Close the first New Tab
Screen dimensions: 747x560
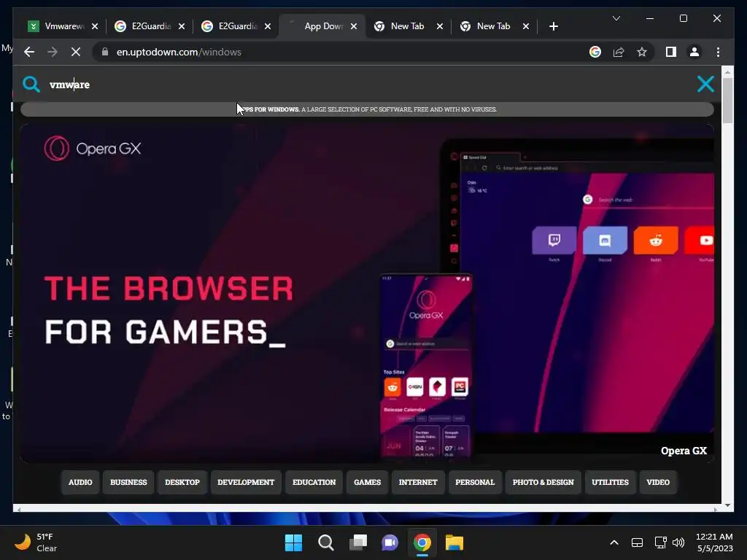tap(440, 26)
